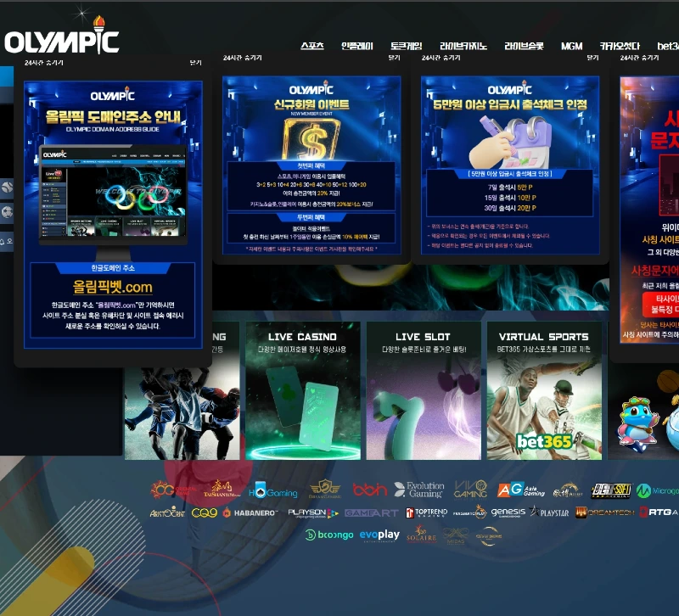The height and width of the screenshot is (616, 679).
Task: Open the 토큰게임 menu
Action: 406,46
